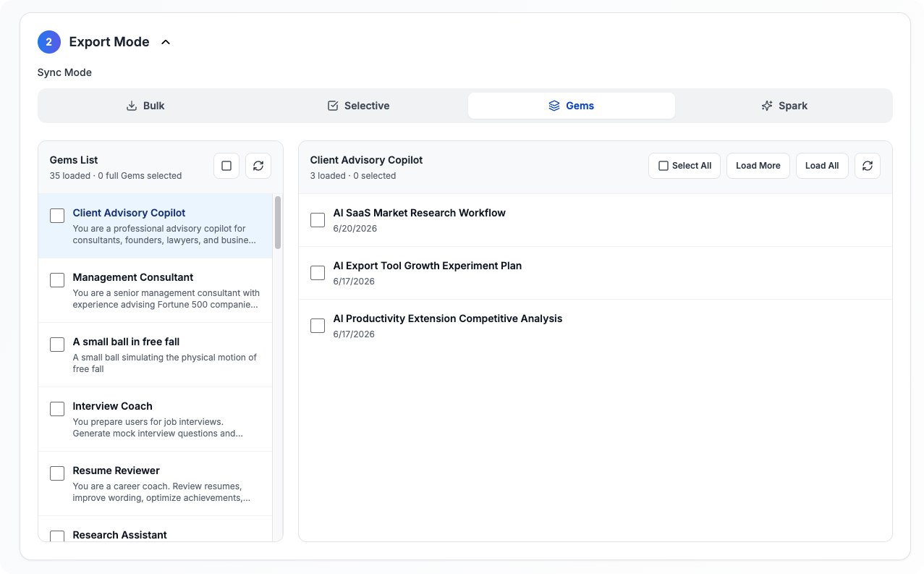Click the select-all square icon in Gems List
This screenshot has width=924, height=574.
pos(226,166)
